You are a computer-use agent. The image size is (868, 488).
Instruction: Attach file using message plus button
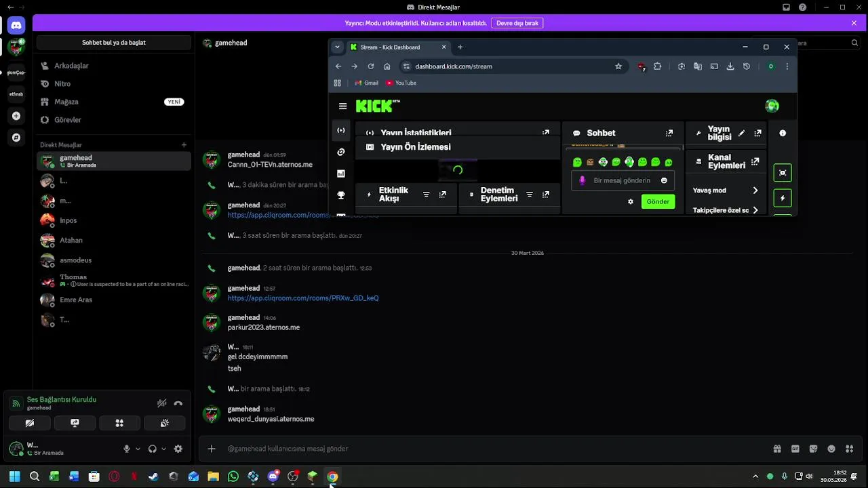[x=212, y=449]
